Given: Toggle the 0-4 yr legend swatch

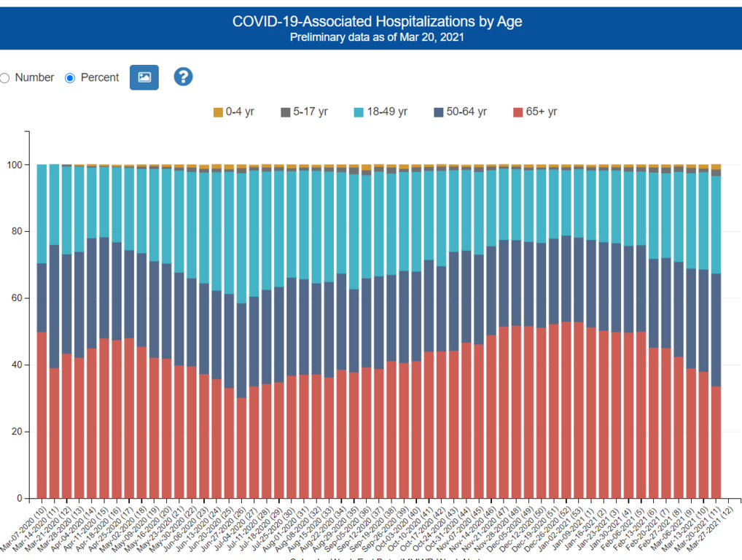Looking at the screenshot, I should tap(218, 112).
